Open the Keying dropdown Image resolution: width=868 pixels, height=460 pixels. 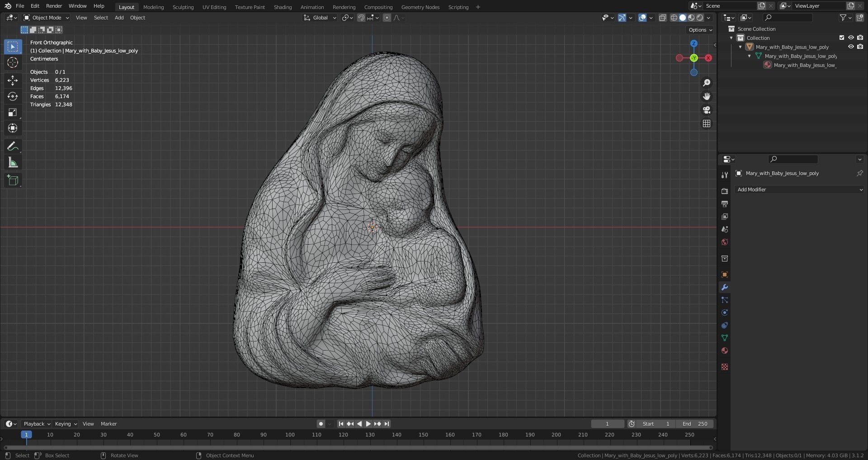click(x=66, y=424)
